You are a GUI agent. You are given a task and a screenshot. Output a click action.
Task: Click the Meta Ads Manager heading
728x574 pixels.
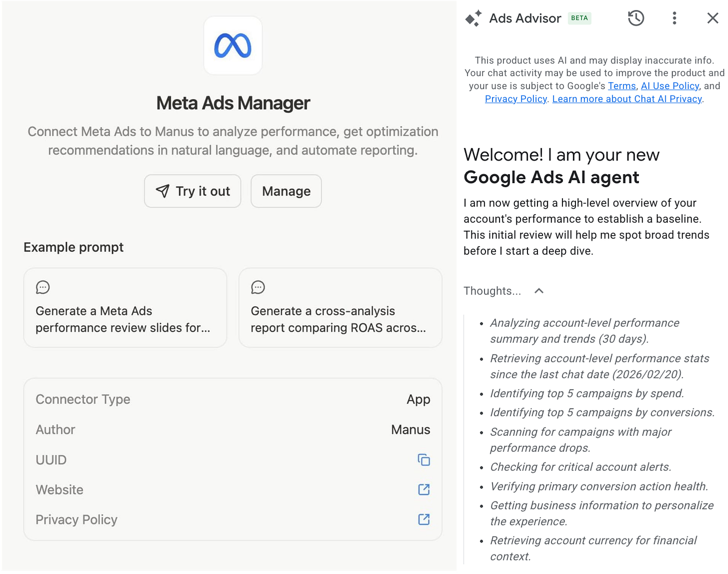[x=233, y=103]
